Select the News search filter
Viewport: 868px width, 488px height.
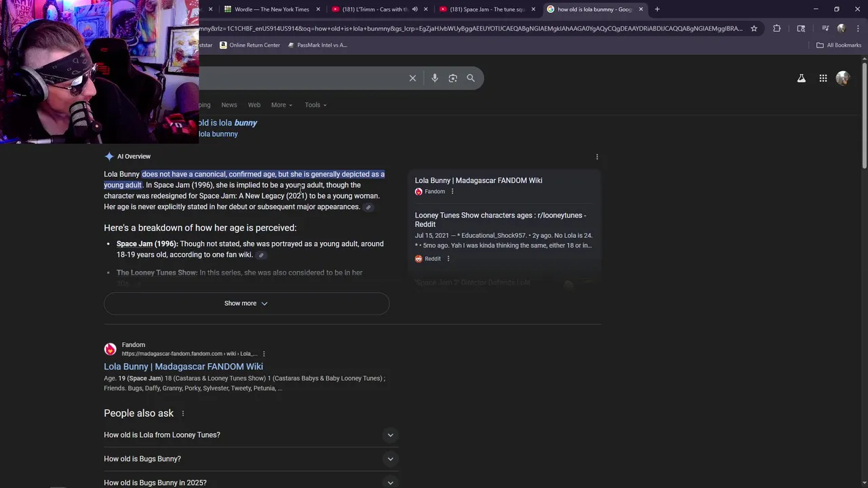pyautogui.click(x=229, y=105)
